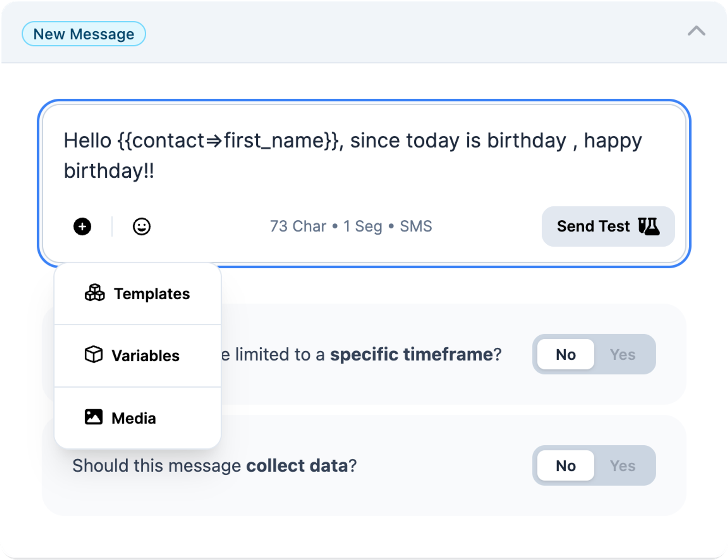Click the New Message badge label

pos(84,34)
